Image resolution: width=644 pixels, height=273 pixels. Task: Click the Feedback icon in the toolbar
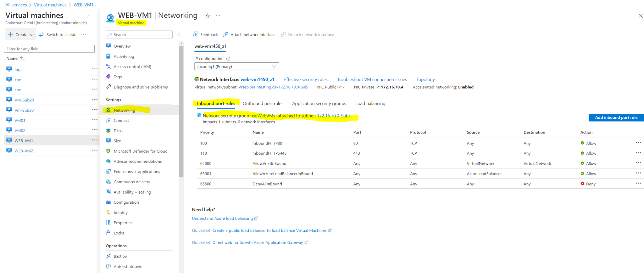[x=196, y=34]
